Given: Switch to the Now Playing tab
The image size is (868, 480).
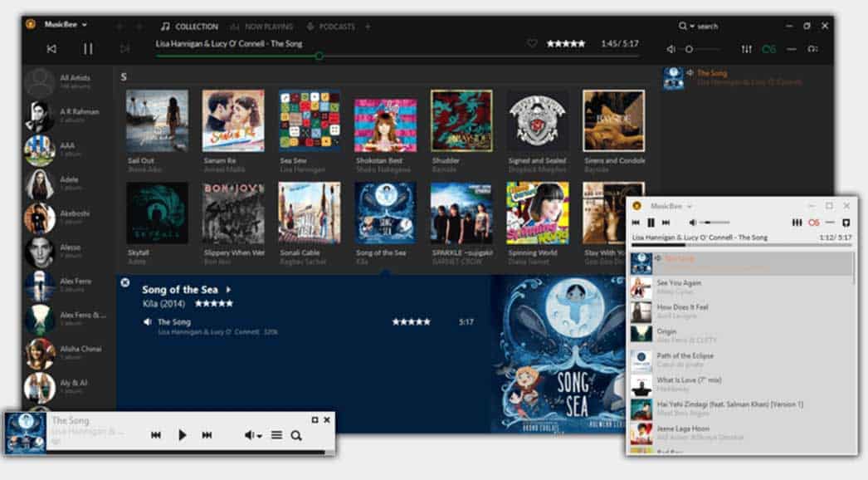Looking at the screenshot, I should 262,26.
